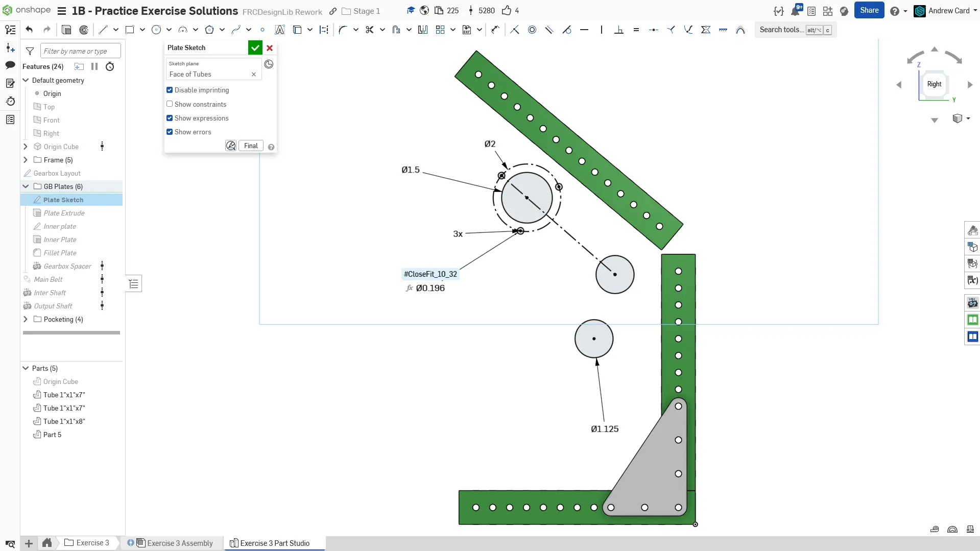Switch to Exercise 3 Assembly tab
This screenshot has height=551, width=980.
tap(179, 543)
